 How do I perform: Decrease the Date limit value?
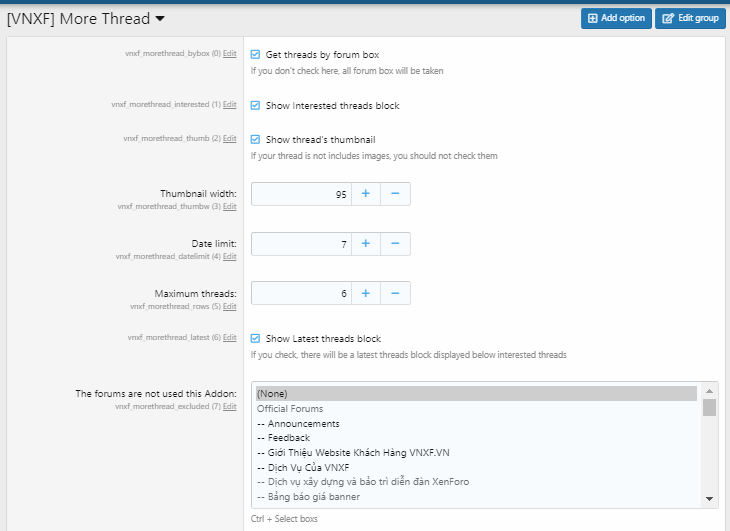click(395, 243)
